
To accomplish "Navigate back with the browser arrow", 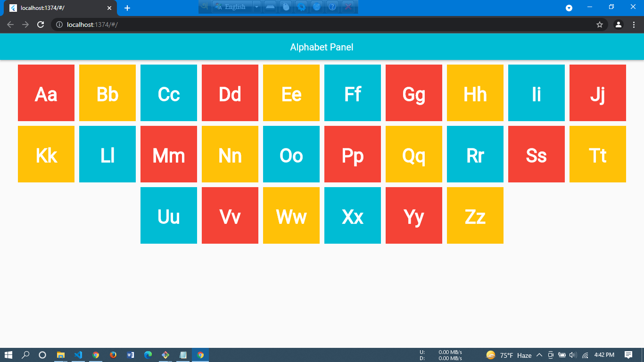I will 10,25.
